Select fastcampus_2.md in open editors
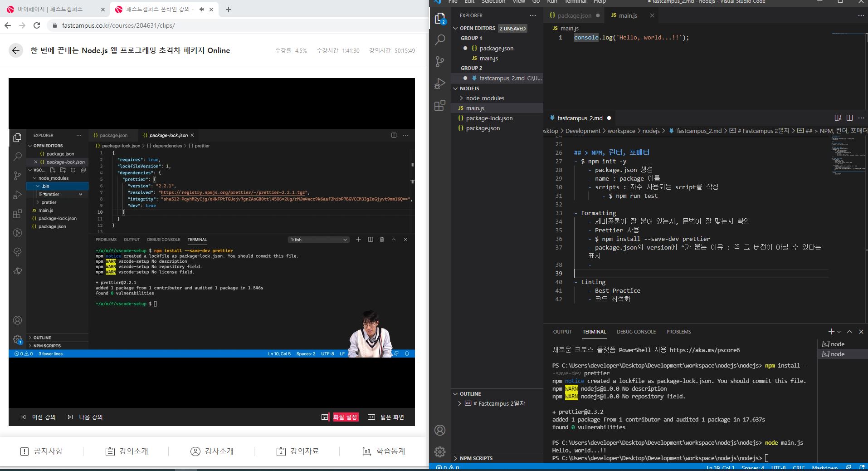Screen dimensions: 868x471 coord(497,78)
